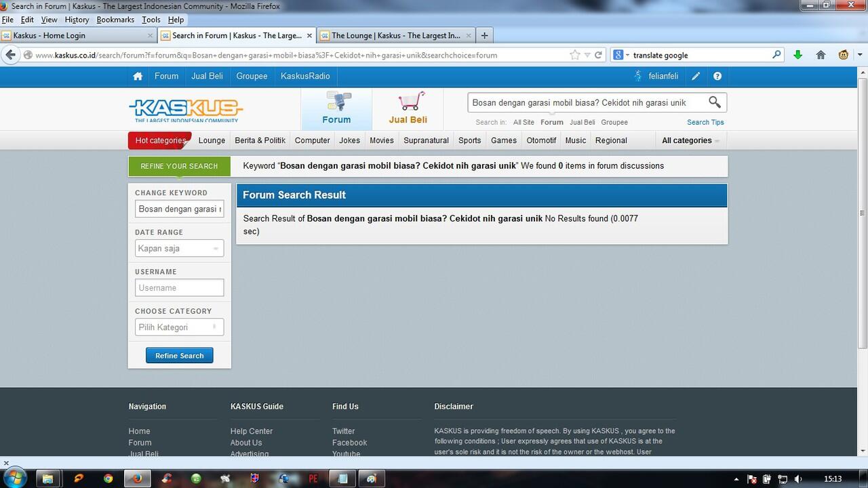This screenshot has width=868, height=488.
Task: Expand the All categories dropdown
Action: 690,140
